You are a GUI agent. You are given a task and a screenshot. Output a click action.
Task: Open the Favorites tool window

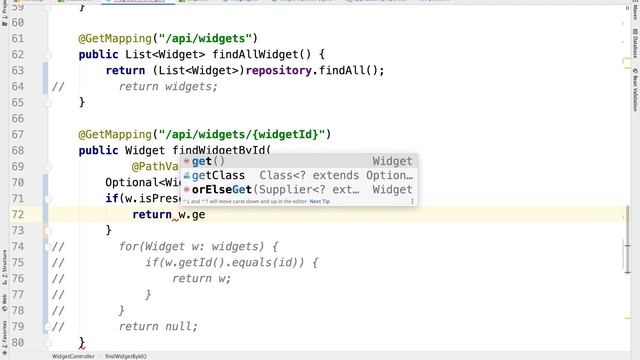point(4,337)
